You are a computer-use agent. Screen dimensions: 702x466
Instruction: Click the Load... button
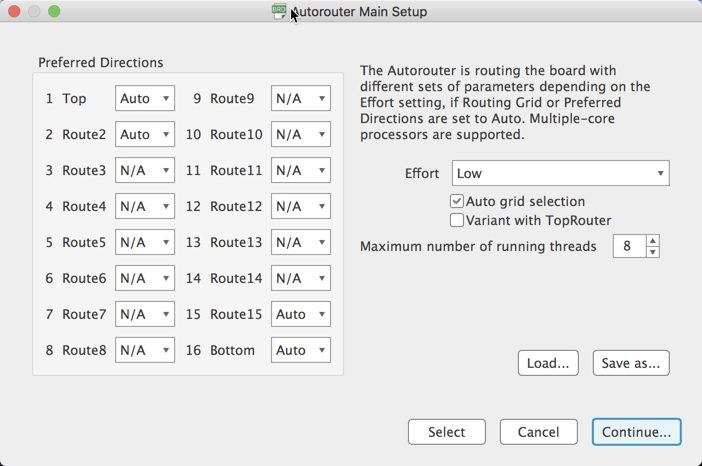click(x=548, y=363)
